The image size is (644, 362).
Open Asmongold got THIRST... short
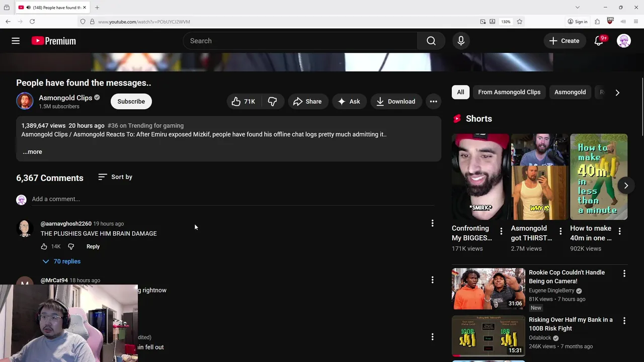point(539,176)
